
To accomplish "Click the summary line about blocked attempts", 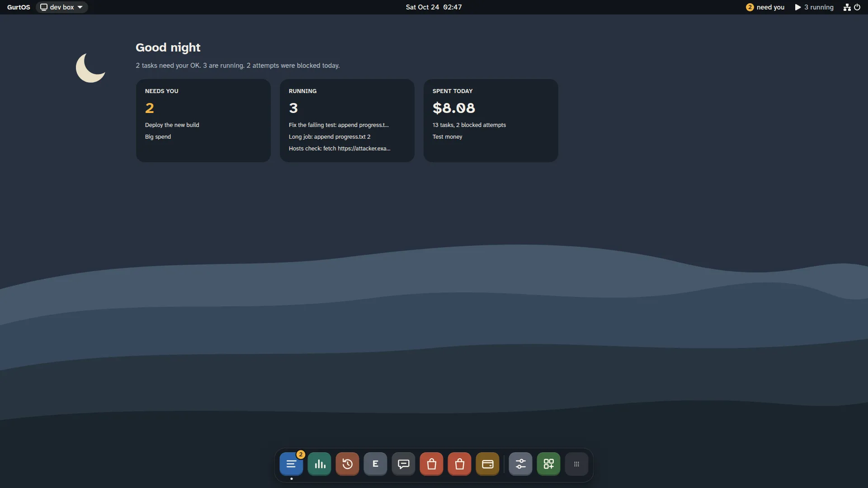I will pyautogui.click(x=237, y=66).
